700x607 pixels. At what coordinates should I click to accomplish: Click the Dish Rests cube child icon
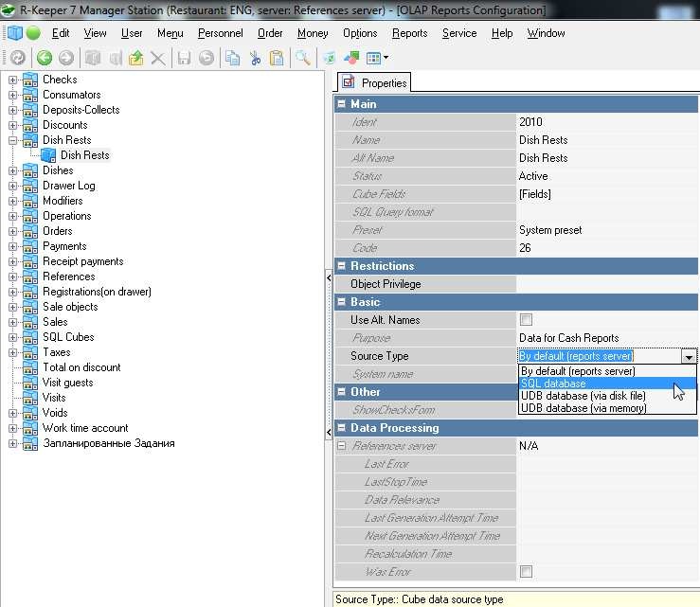48,155
